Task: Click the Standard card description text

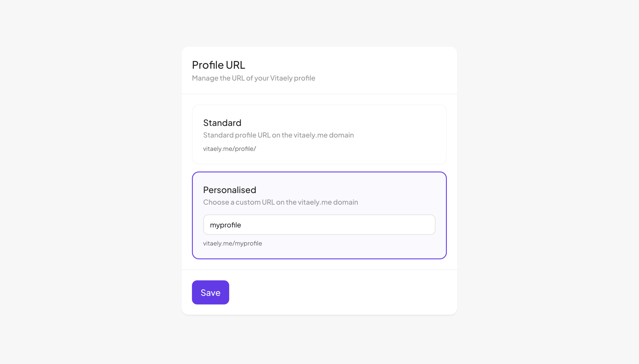Action: click(278, 135)
